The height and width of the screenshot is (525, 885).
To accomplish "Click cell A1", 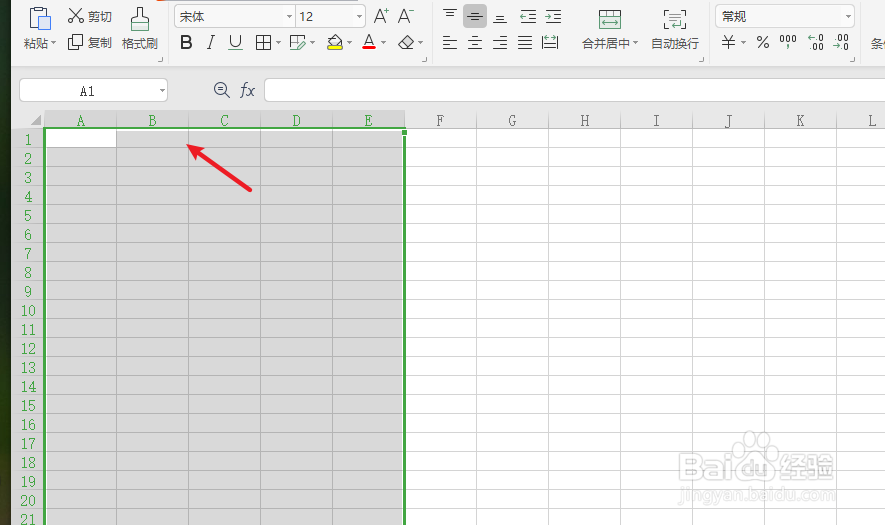I will 81,139.
